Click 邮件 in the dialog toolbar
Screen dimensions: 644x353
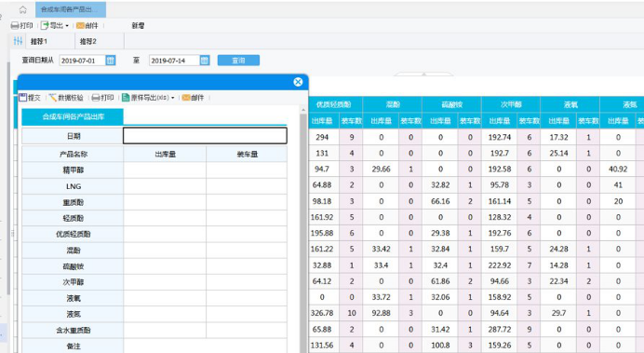tap(193, 98)
